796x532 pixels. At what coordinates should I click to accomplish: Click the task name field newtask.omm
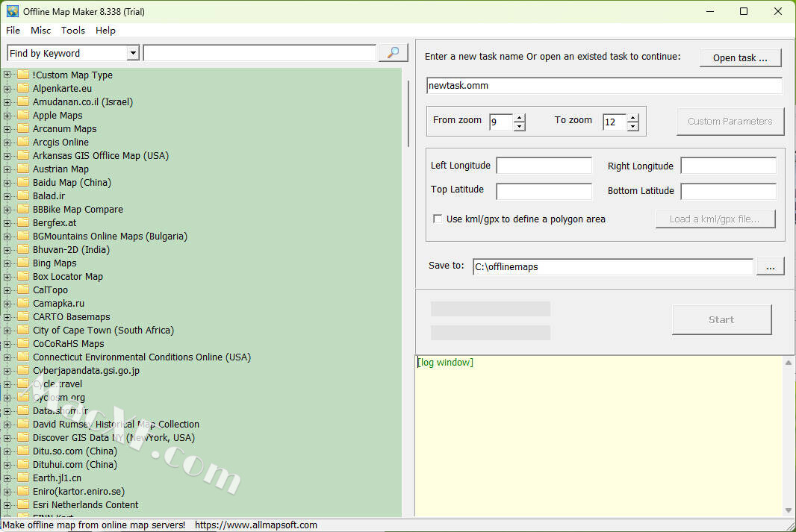pos(604,85)
